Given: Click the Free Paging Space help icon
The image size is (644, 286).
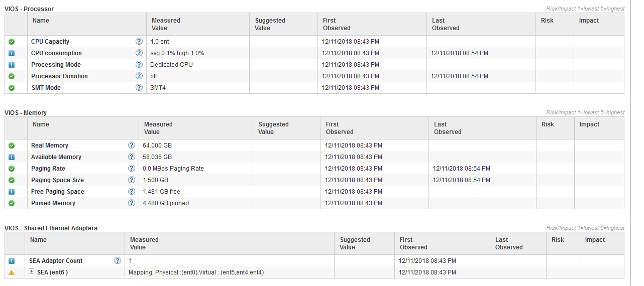Looking at the screenshot, I should click(x=132, y=192).
